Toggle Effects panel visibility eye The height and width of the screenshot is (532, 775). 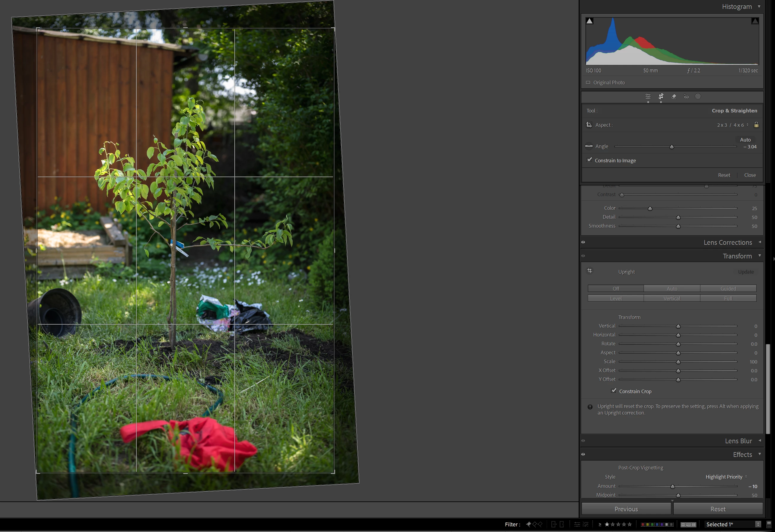[583, 454]
